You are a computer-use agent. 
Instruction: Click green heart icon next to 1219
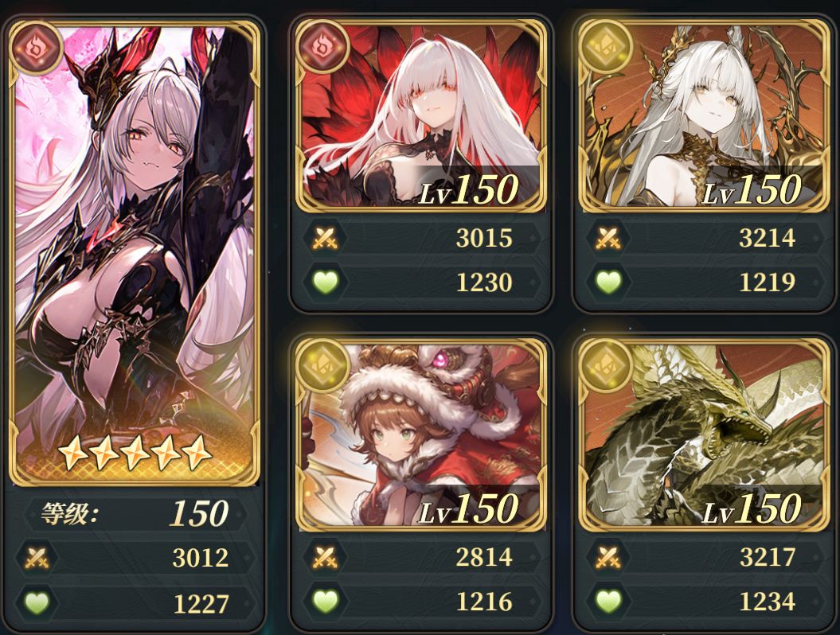608,282
